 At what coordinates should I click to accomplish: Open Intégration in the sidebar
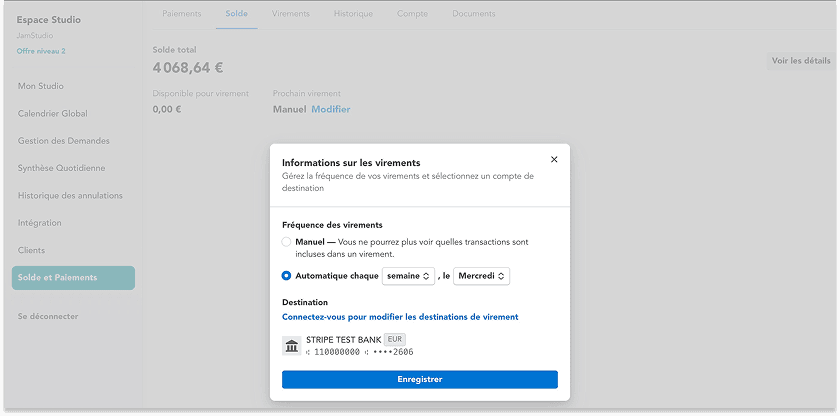pyautogui.click(x=40, y=223)
